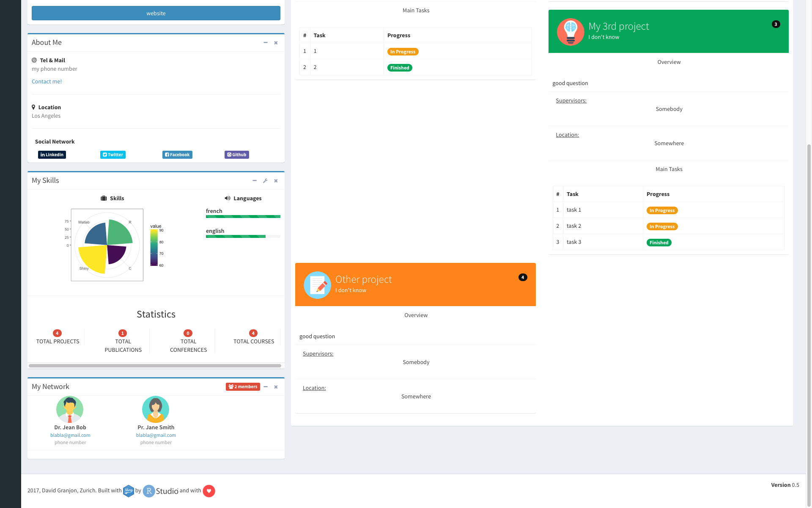812x508 pixels.
Task: Click the red heart icon in footer
Action: tap(209, 491)
